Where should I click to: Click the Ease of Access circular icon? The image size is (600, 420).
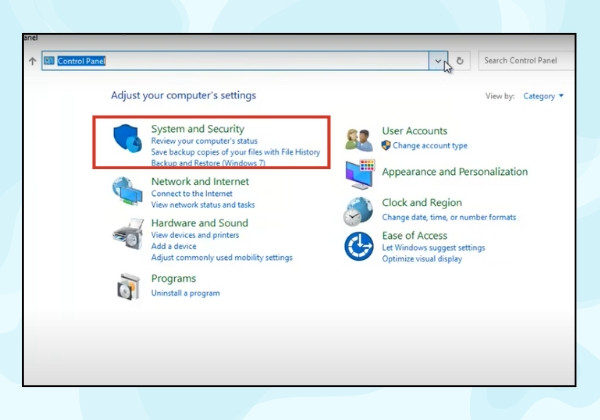[359, 246]
